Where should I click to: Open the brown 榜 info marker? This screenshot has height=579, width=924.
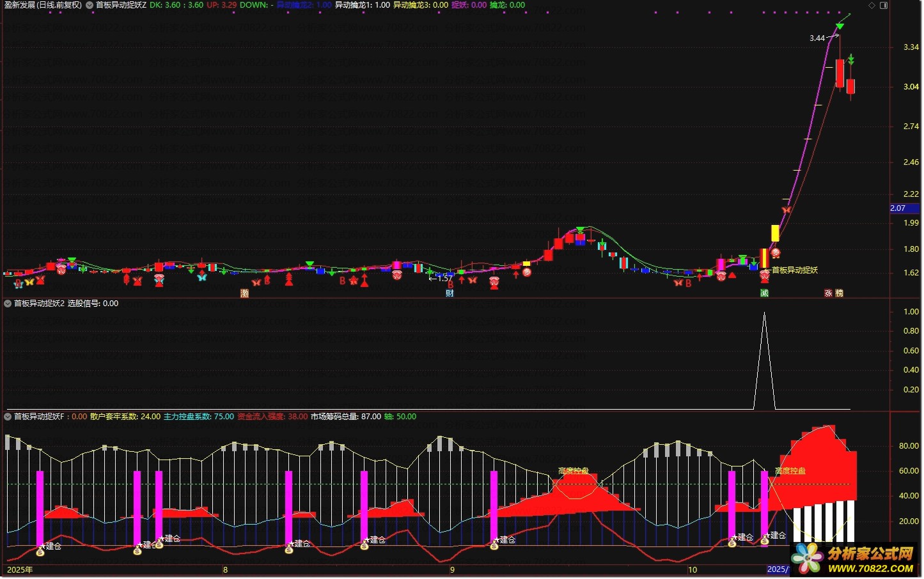[x=839, y=293]
